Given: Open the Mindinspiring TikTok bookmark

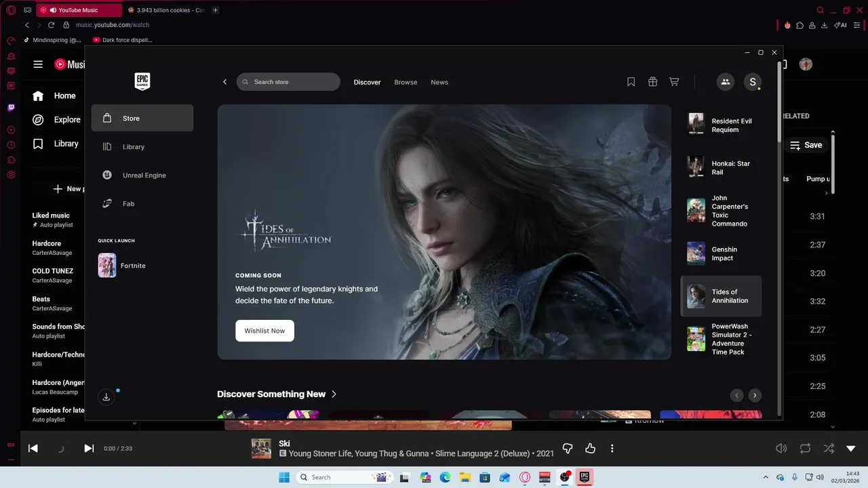Looking at the screenshot, I should tap(53, 40).
